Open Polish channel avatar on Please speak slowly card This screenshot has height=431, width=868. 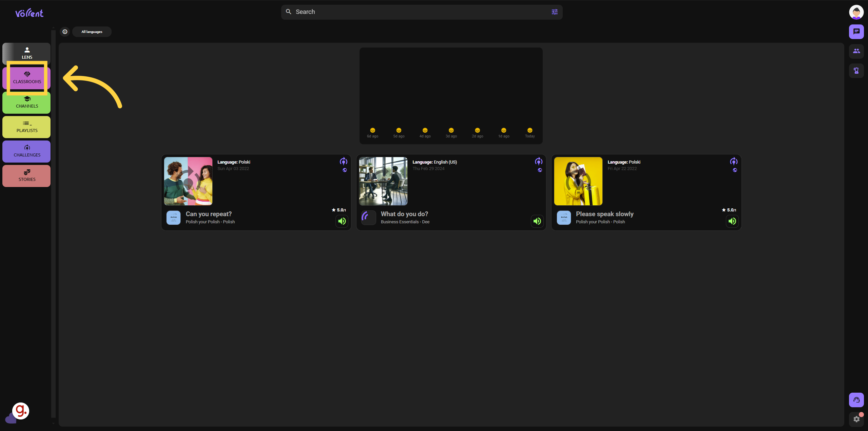pos(564,218)
